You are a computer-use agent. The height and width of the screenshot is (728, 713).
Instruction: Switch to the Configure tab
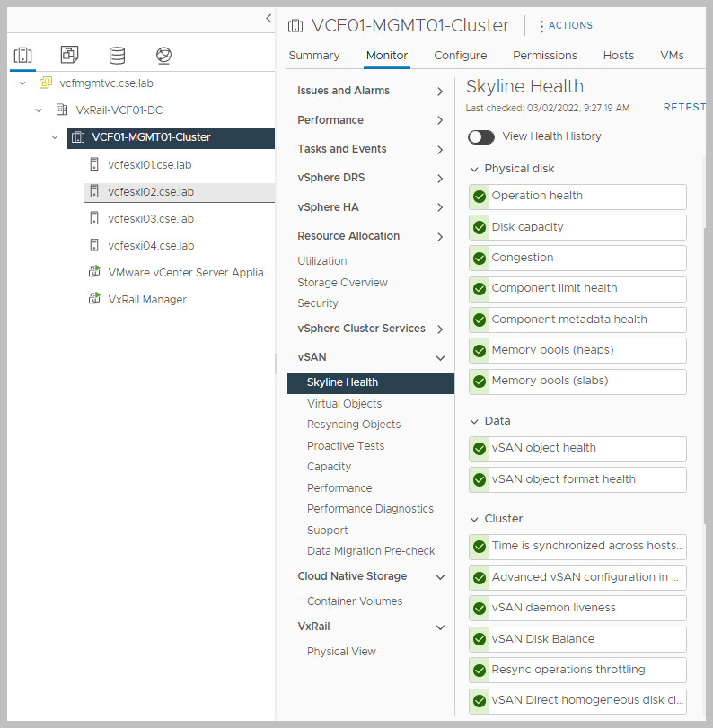point(460,56)
